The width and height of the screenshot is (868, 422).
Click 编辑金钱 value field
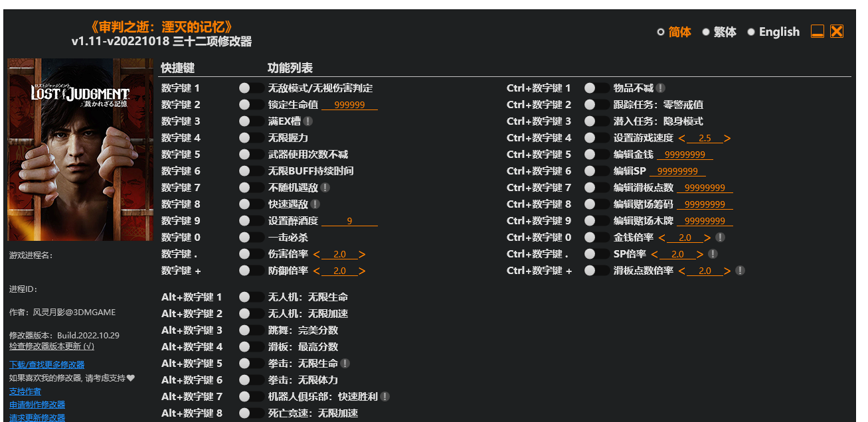tap(685, 155)
